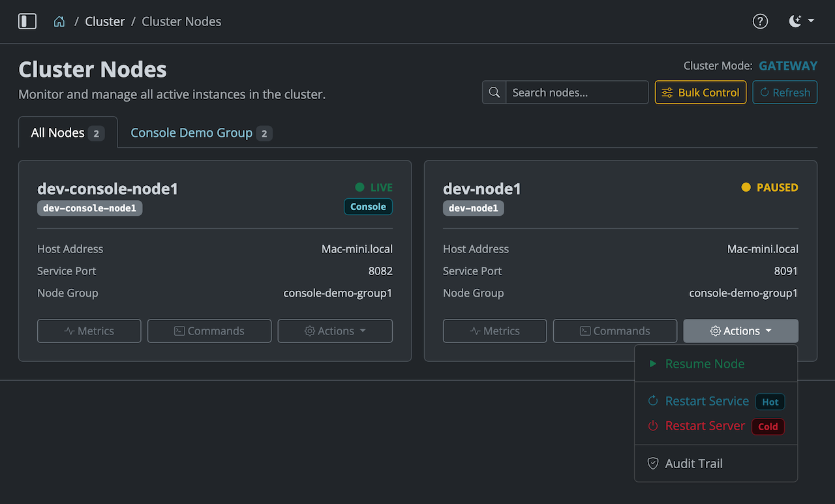Click the green play icon beside Resume Node

(652, 364)
